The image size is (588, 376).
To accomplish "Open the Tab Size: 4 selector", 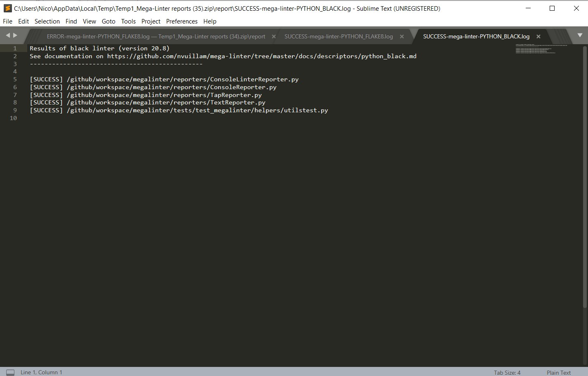I will [507, 372].
